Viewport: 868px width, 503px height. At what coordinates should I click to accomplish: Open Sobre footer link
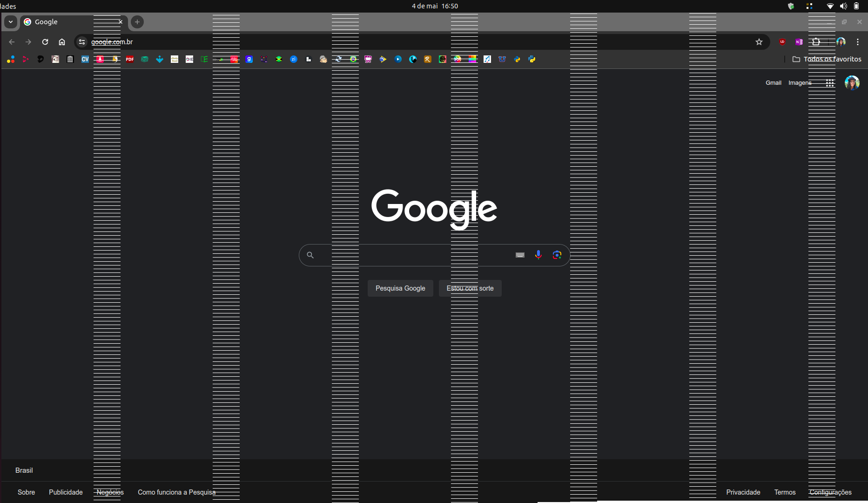(x=27, y=492)
